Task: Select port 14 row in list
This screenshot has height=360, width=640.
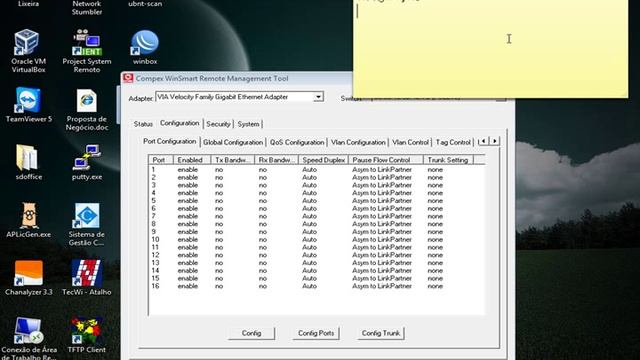Action: pos(316,270)
